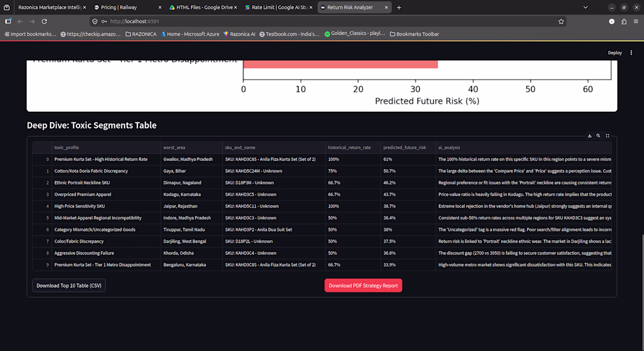Select cell 'High Price Sensitivity SKU'
This screenshot has height=351, width=644.
pyautogui.click(x=107, y=206)
